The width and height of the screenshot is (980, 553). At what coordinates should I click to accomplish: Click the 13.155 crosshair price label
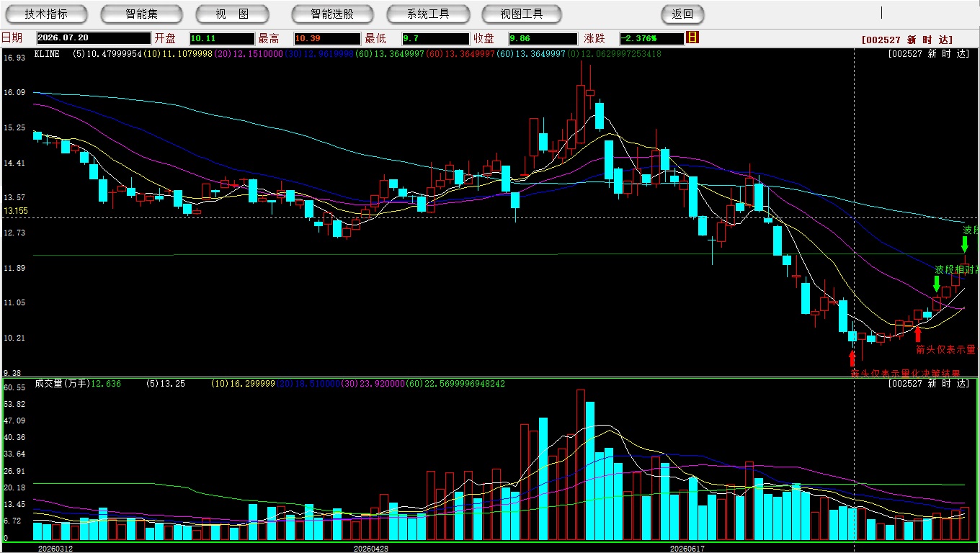coord(15,211)
